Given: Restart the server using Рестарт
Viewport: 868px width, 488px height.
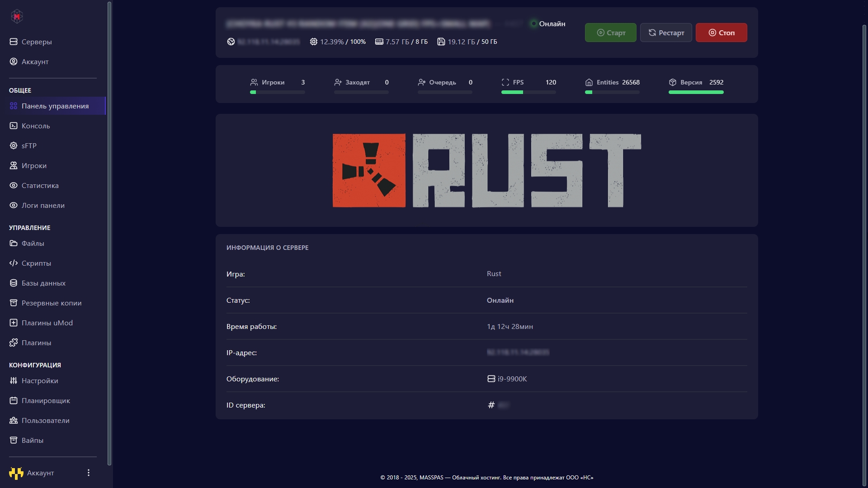Looking at the screenshot, I should (665, 32).
